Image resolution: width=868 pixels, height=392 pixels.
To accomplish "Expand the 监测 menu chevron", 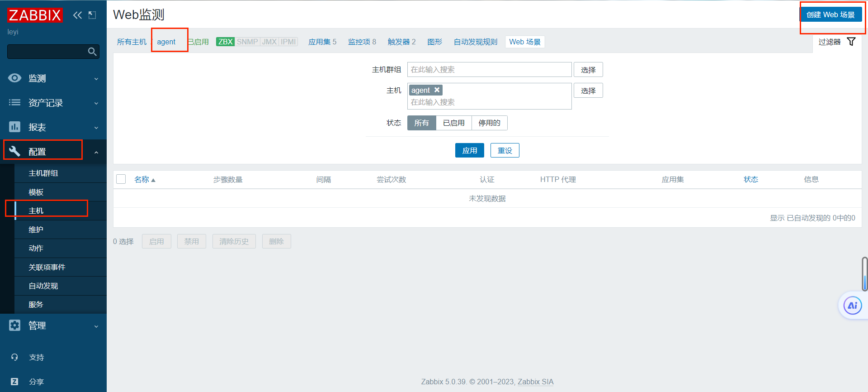I will click(x=96, y=79).
